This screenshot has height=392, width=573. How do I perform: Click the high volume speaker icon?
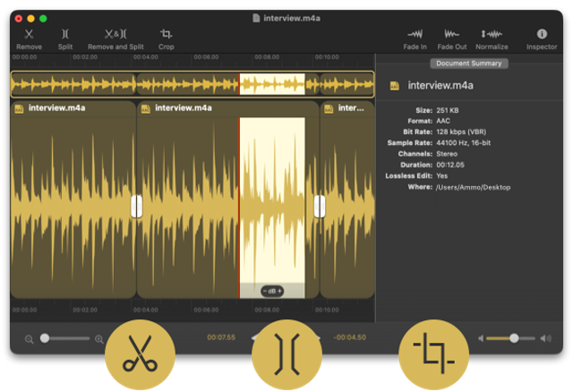[x=546, y=338]
